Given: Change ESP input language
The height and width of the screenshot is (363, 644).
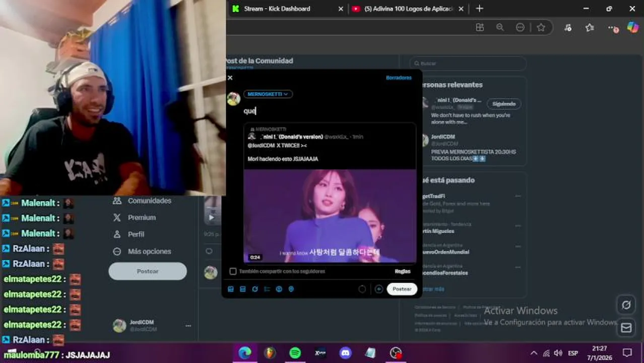Looking at the screenshot, I should pyautogui.click(x=573, y=353).
